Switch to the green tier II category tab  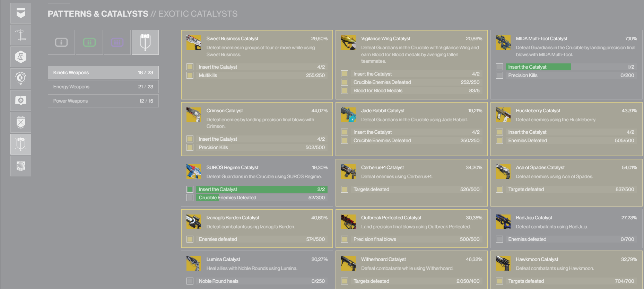[x=89, y=42]
